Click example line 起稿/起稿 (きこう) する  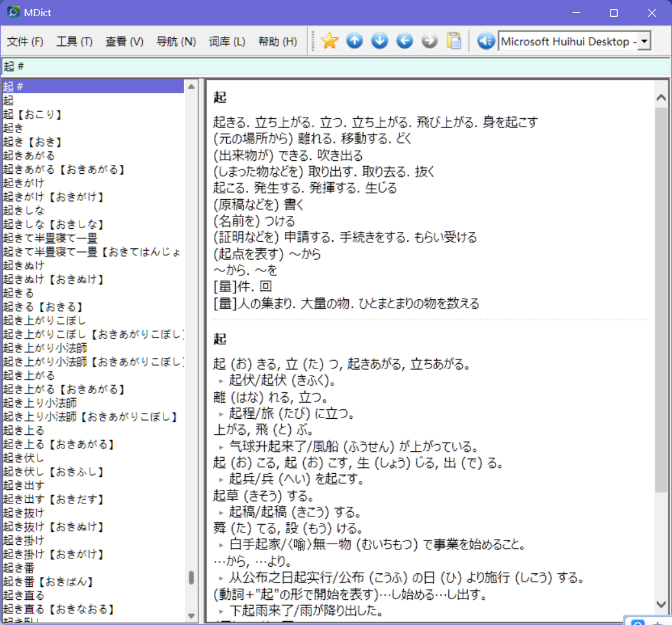tap(295, 513)
